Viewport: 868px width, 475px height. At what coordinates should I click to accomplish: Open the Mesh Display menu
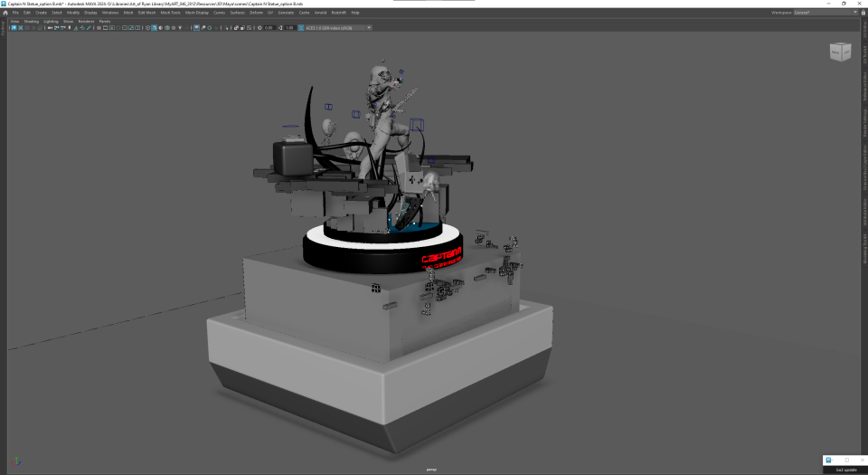(x=196, y=12)
